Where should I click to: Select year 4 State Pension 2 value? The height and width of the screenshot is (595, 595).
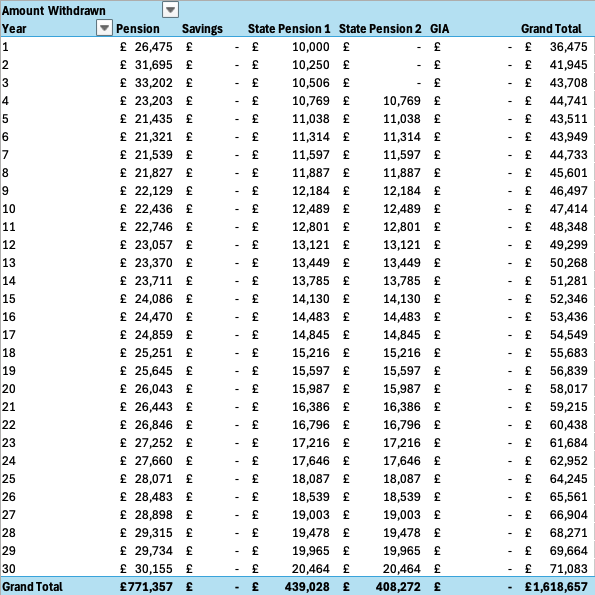pos(401,101)
